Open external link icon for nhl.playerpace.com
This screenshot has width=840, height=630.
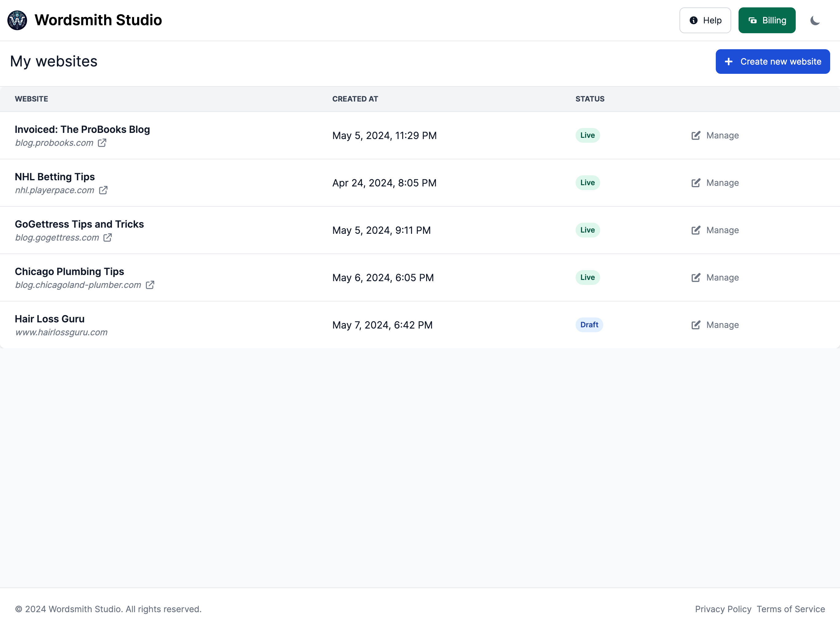103,190
